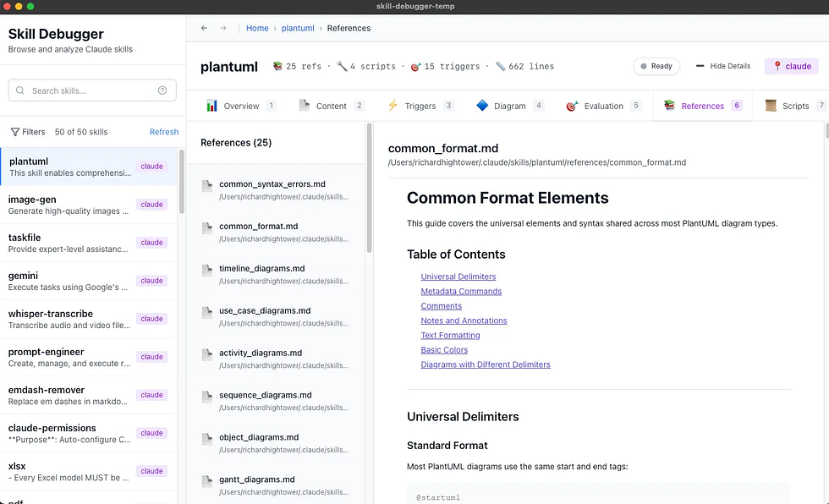Go to Home in breadcrumb
829x504 pixels.
(x=257, y=28)
